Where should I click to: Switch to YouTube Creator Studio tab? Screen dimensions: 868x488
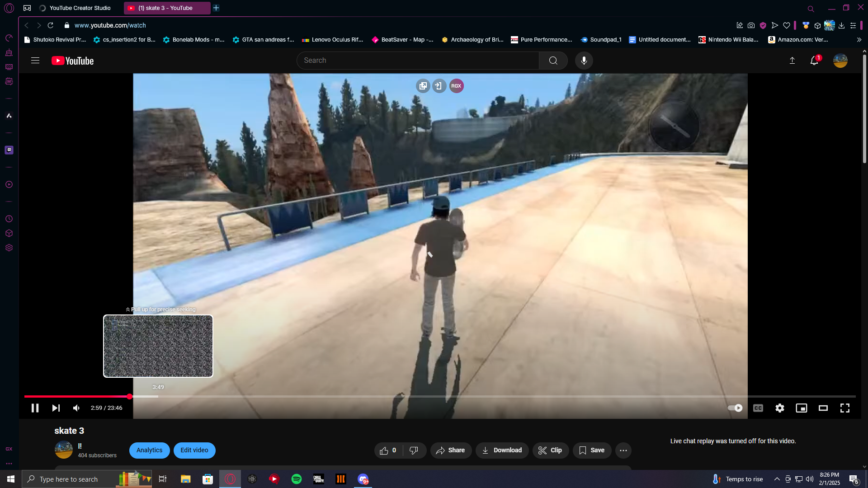pyautogui.click(x=80, y=8)
